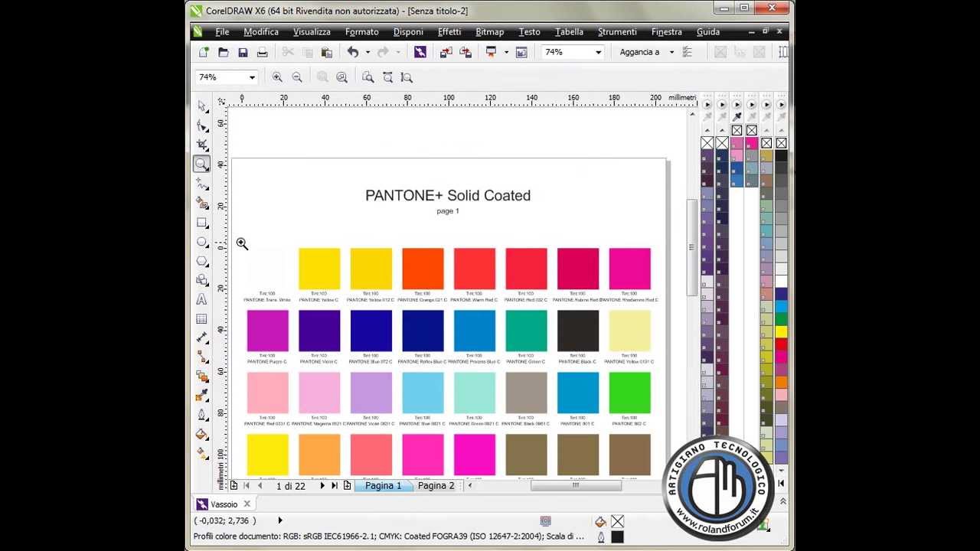Screen dimensions: 980x551
Task: Click the Zoom out magnifier icon
Action: (297, 77)
